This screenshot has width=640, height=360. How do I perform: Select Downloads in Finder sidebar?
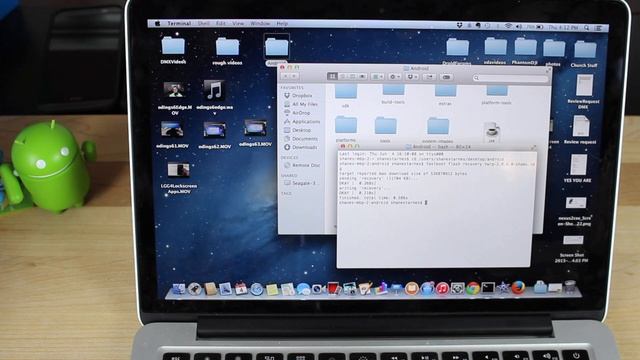pos(300,147)
